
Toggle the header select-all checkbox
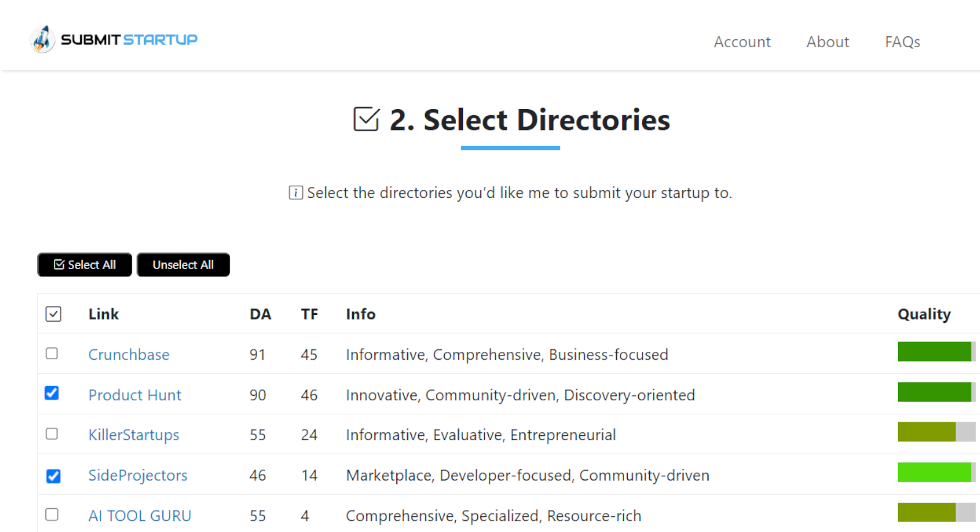click(x=53, y=314)
